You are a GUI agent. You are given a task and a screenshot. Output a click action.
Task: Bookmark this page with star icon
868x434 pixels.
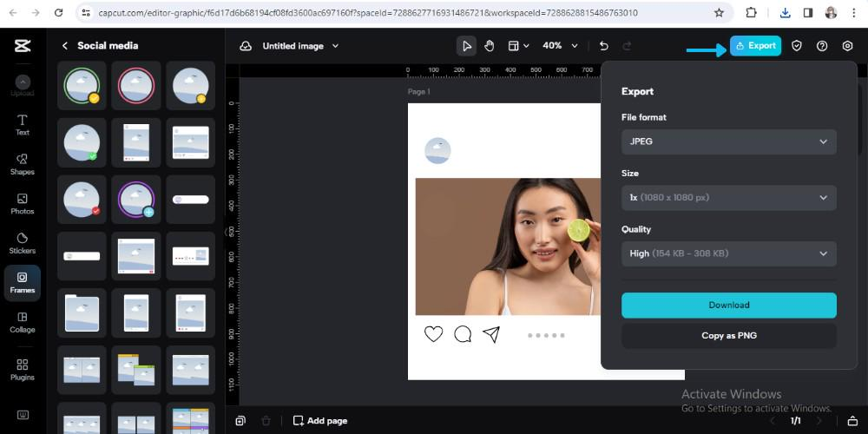coord(719,13)
